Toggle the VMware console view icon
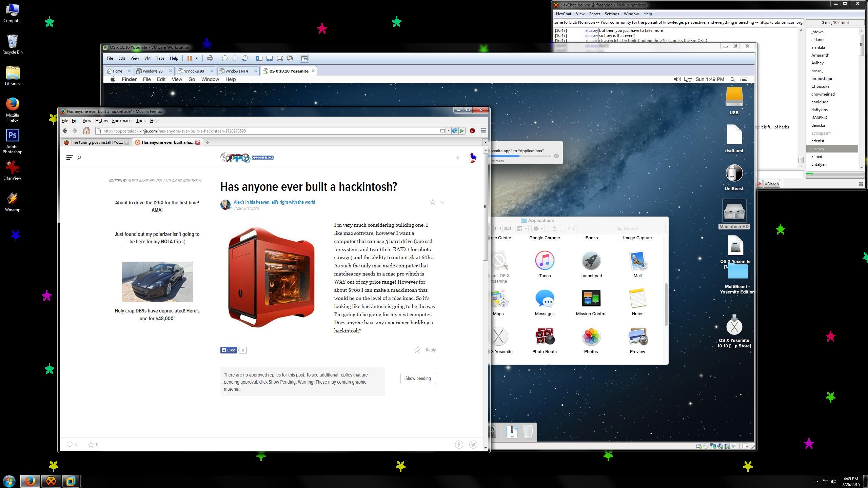 (x=304, y=58)
